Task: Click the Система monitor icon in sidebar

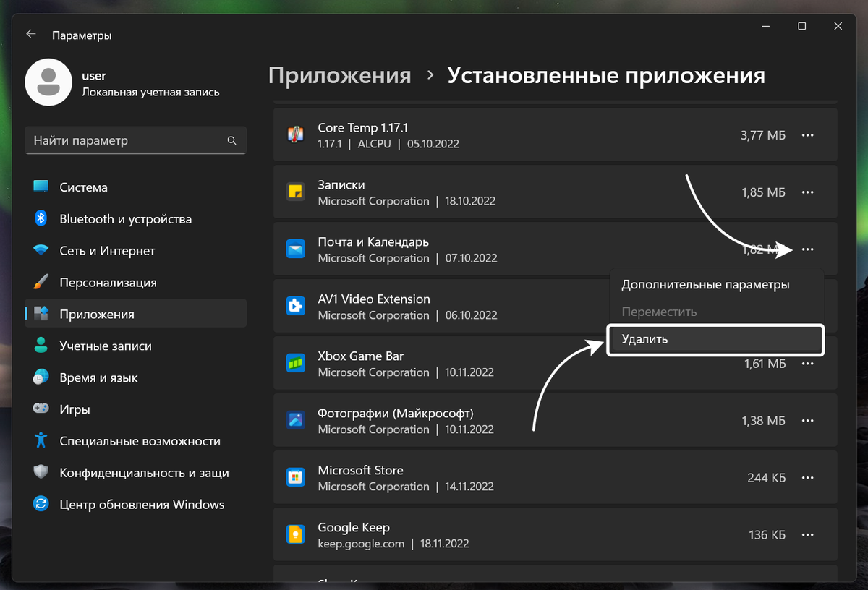Action: pos(41,187)
